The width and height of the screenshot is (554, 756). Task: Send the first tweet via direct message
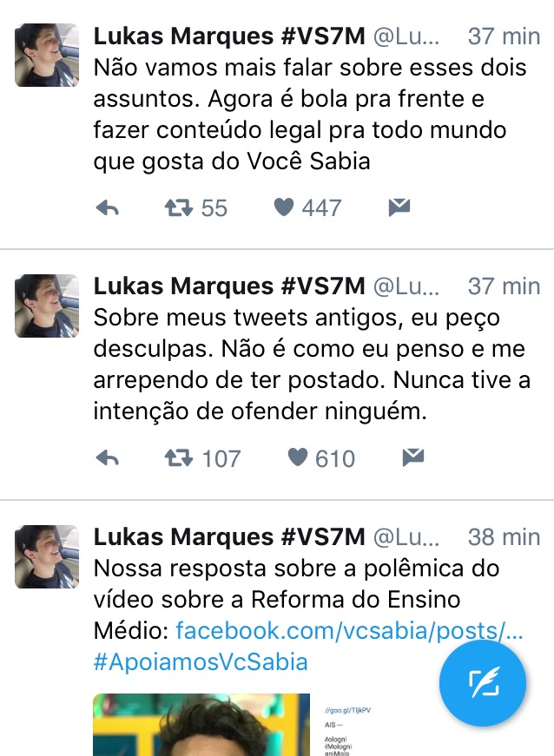point(399,207)
